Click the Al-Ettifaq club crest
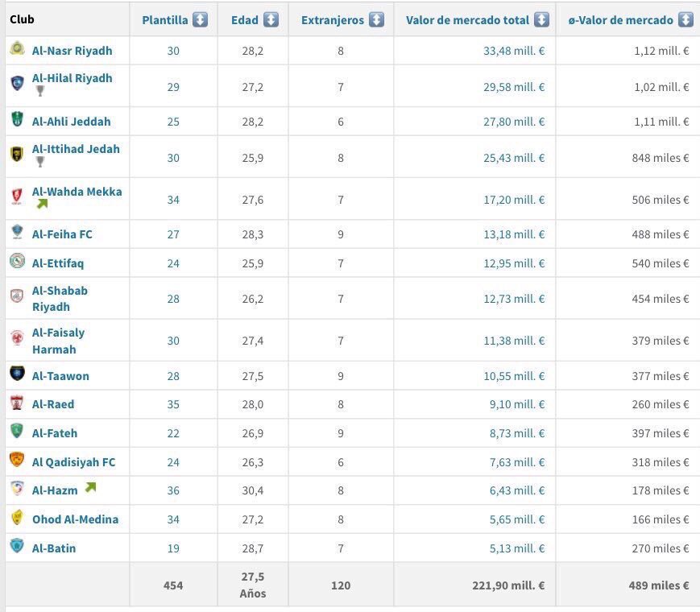Viewport: 700px width, 612px height. [17, 261]
